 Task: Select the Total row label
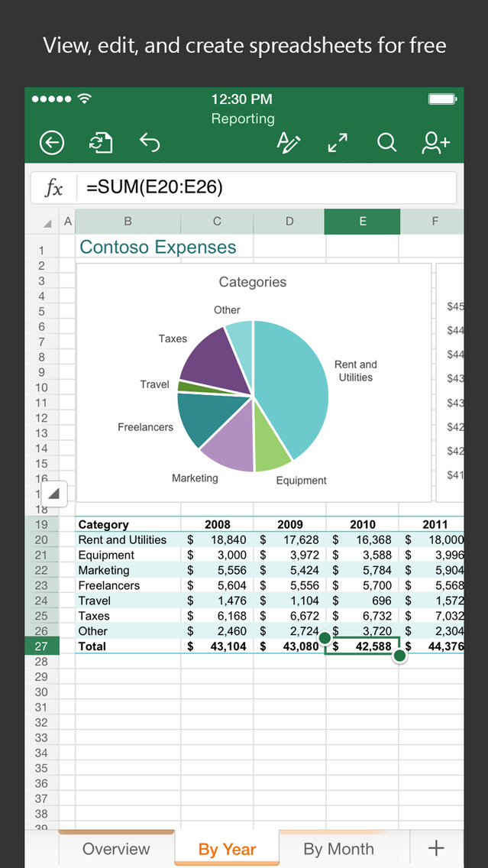92,646
